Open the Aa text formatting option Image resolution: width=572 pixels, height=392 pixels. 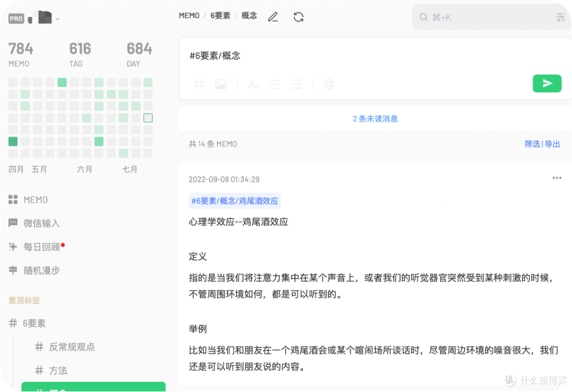254,85
